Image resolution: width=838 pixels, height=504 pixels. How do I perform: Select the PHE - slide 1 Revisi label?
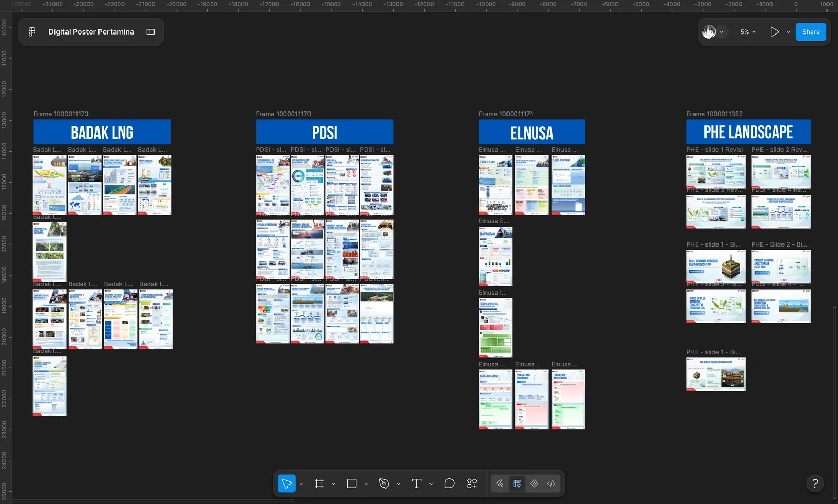[714, 150]
